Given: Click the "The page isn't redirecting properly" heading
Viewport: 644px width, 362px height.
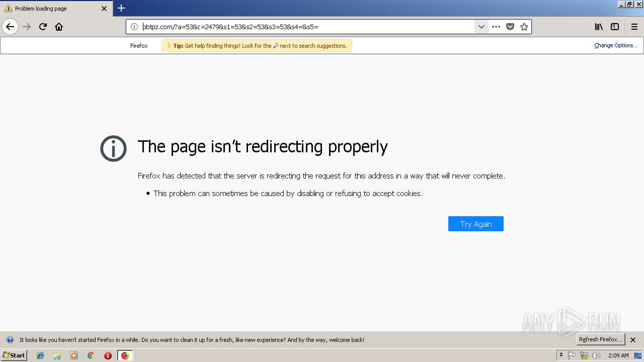Looking at the screenshot, I should click(x=263, y=146).
